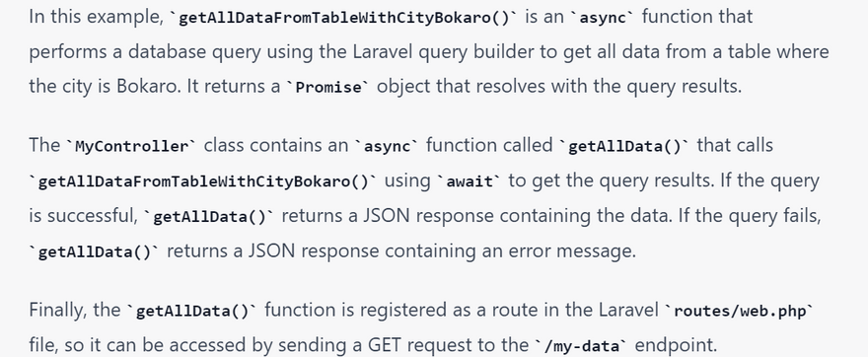Click `getAllData()` preceding "returns a JSON response containing an error"
Screen dimensions: 868x357
tap(94, 252)
